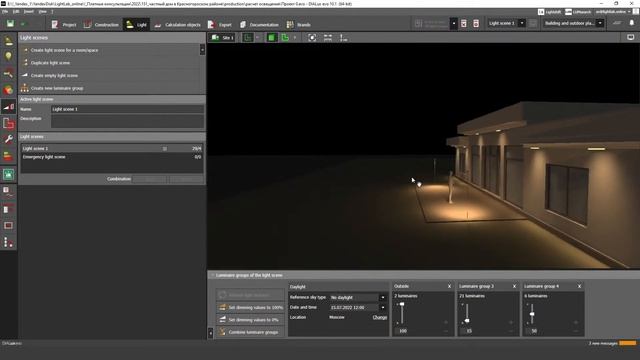Click the first red calculator icon
The image size is (640, 360).
pyautogui.click(x=464, y=23)
